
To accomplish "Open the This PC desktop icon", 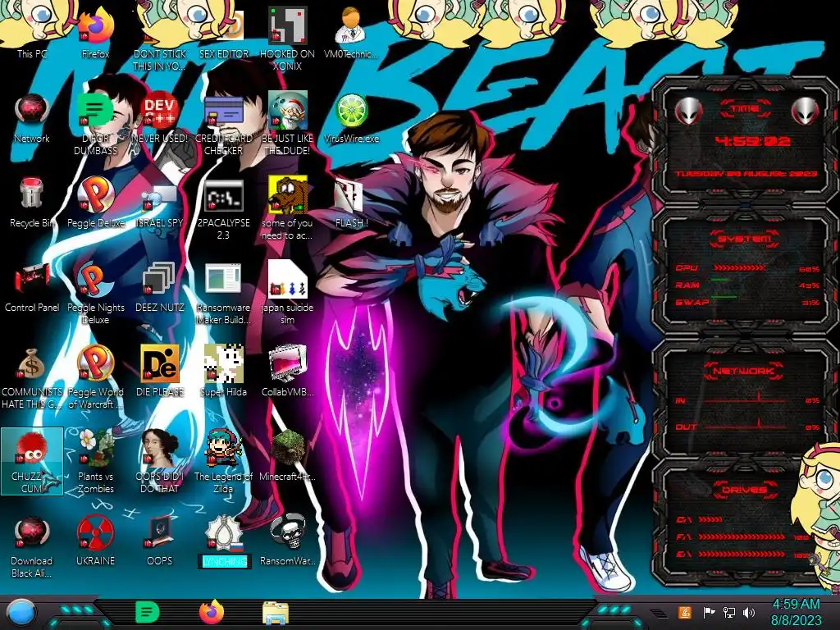I will click(x=32, y=32).
